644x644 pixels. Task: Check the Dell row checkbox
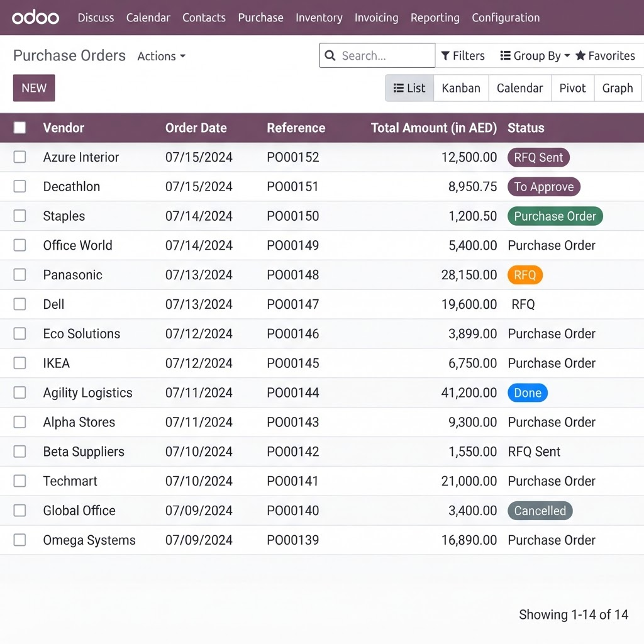pyautogui.click(x=19, y=304)
